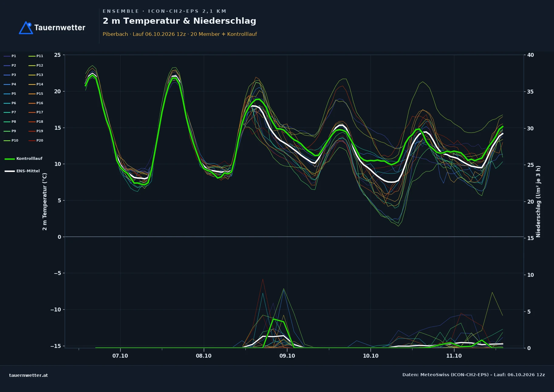Click the '2 m Temperatur (°C)' axis label
The width and height of the screenshot is (554, 392).
[45, 201]
